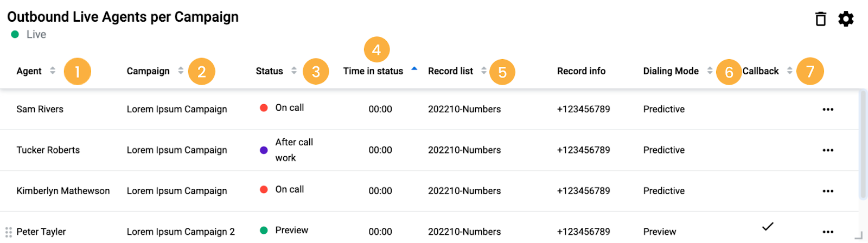Click Preview status of Peter Tayler
The width and height of the screenshot is (868, 243).
pos(291,230)
